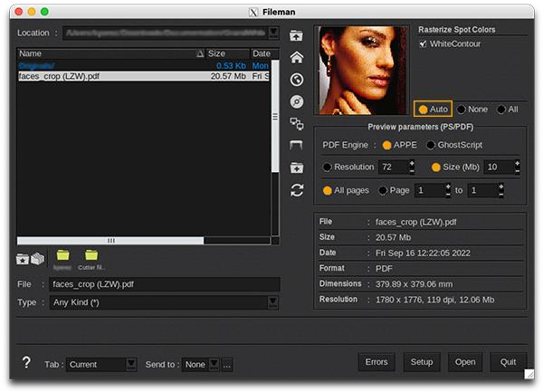
Task: Click the Home directory icon
Action: click(296, 57)
